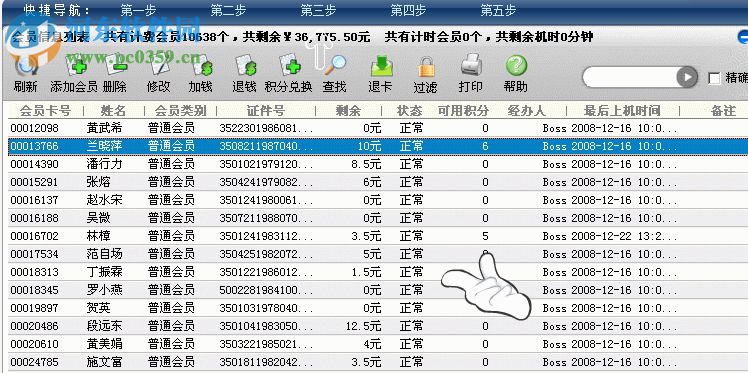
Task: Select member row 00018345 罗小燕
Action: coord(378,290)
